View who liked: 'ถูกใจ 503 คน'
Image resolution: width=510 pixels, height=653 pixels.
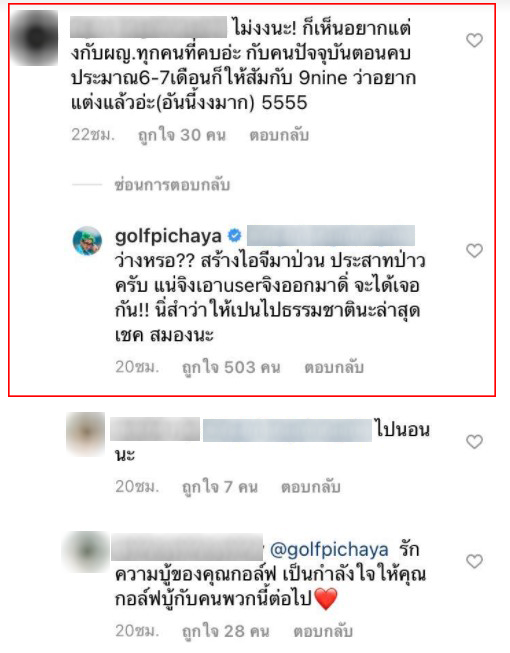pos(231,367)
